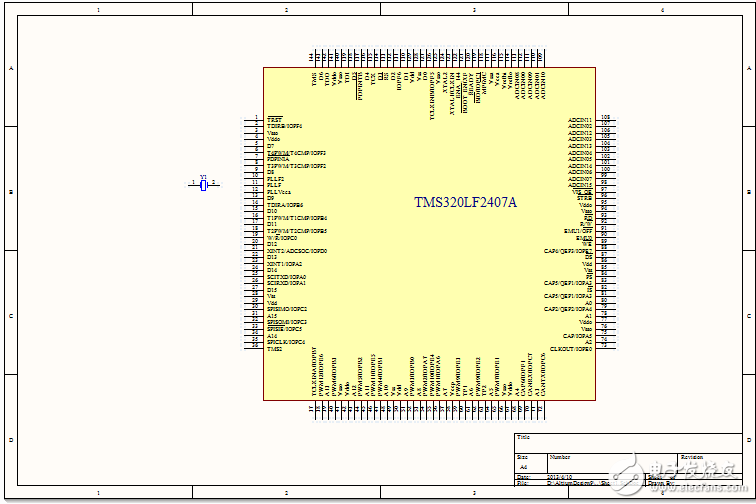
Task: Click the STRB pin label
Action: (584, 198)
